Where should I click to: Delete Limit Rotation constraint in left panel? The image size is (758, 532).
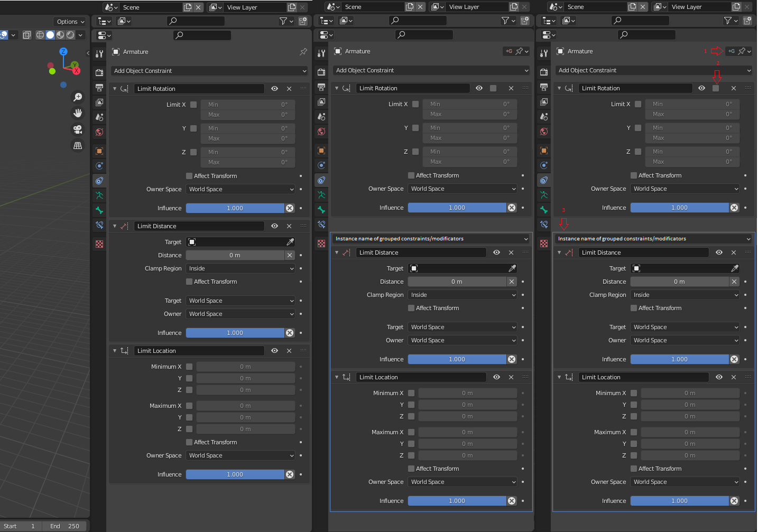289,89
